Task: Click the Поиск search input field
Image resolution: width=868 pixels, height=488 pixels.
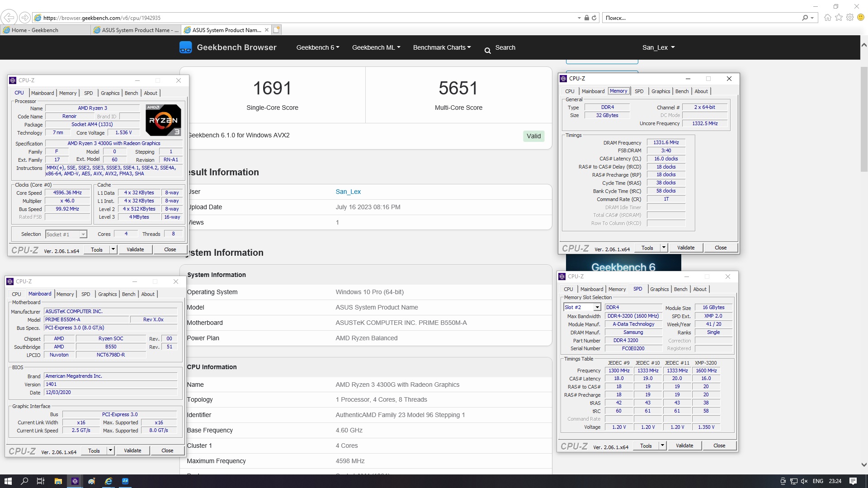Action: 701,18
